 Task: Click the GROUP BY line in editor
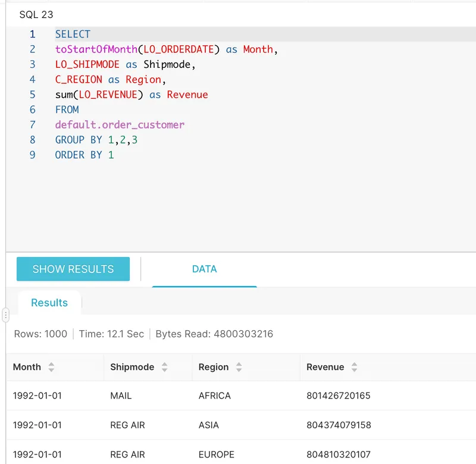pyautogui.click(x=97, y=140)
